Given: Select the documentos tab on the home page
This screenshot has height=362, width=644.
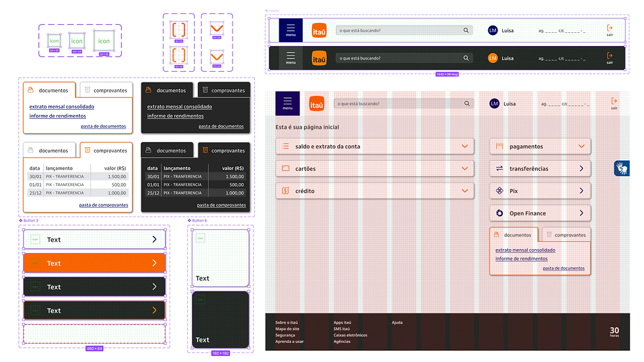Looking at the screenshot, I should point(514,235).
